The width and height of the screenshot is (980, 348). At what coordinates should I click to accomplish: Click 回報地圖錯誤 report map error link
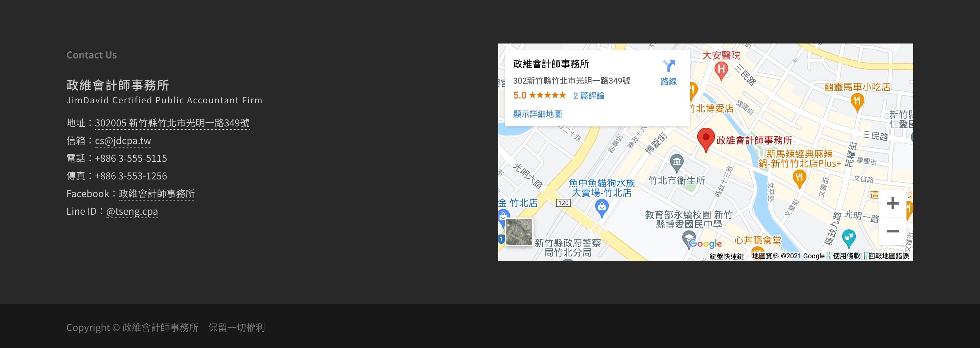888,256
